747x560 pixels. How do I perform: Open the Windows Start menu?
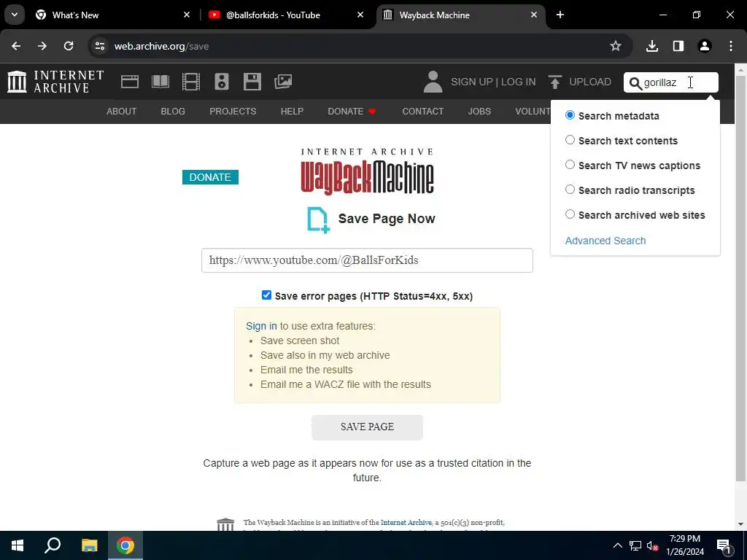(18, 545)
